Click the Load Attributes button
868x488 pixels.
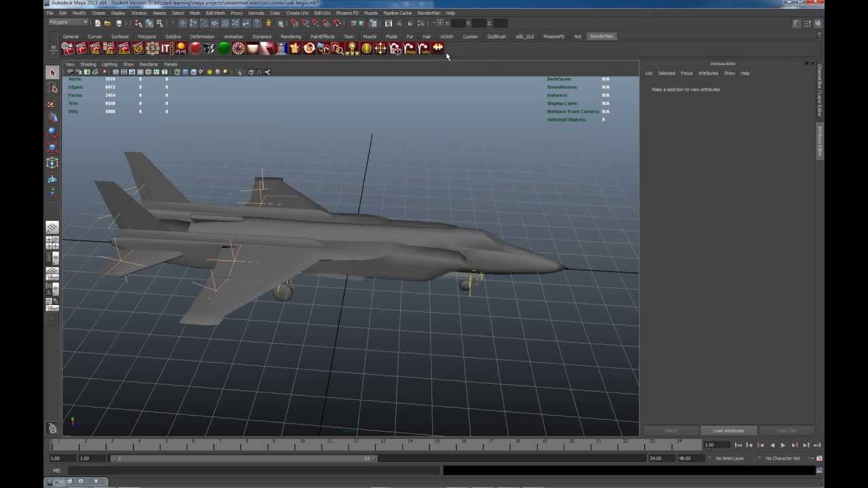(728, 430)
